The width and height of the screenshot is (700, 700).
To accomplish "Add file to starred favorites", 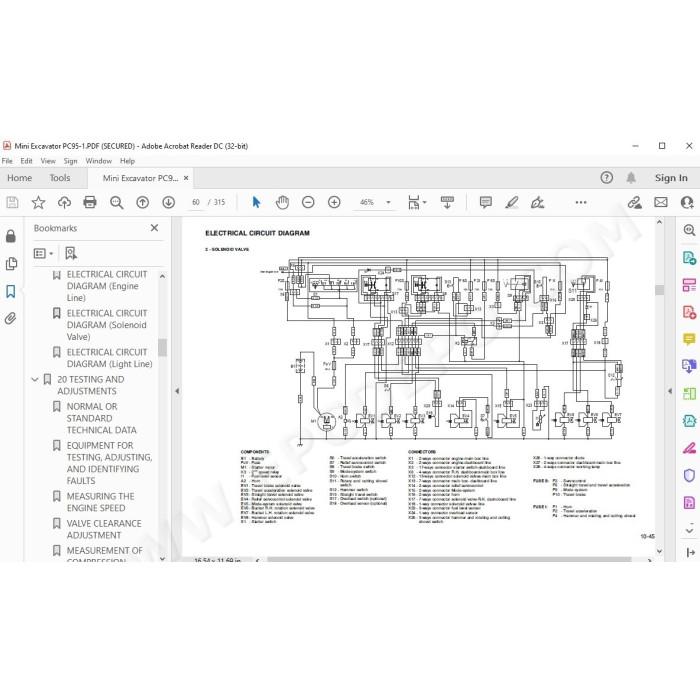I will pos(38,203).
